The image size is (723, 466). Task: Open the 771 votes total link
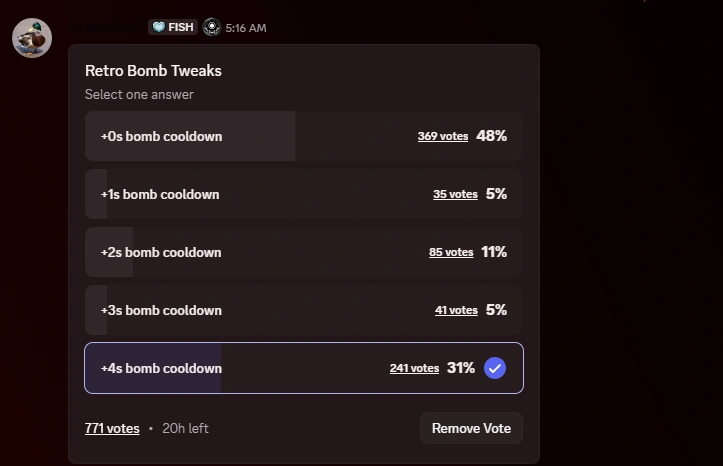[112, 428]
